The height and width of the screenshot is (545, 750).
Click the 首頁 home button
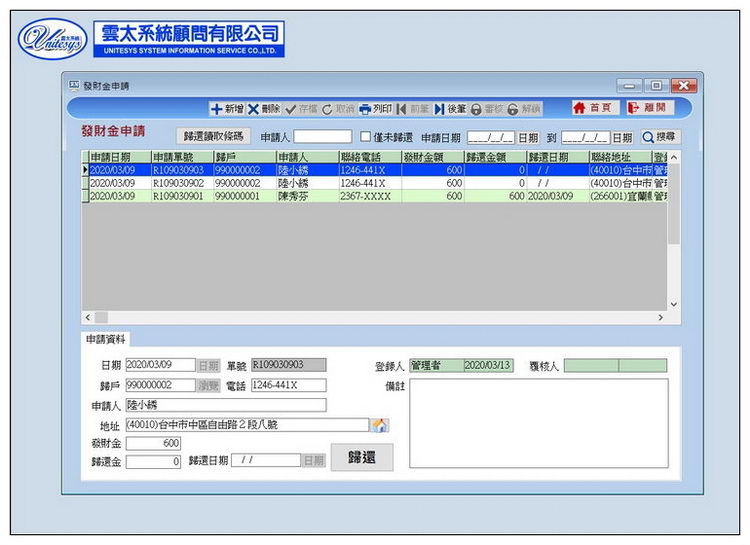591,108
